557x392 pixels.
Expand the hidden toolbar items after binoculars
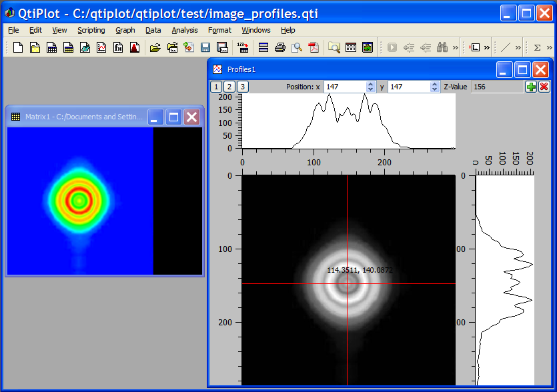click(456, 47)
